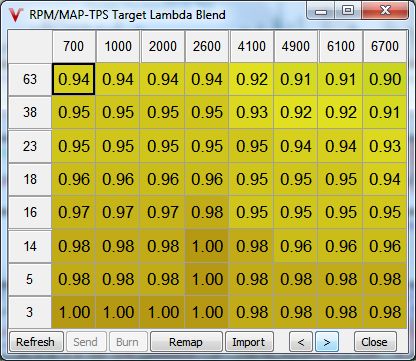Open the Remap dialog
Viewport: 416px width, 361px height.
(186, 342)
